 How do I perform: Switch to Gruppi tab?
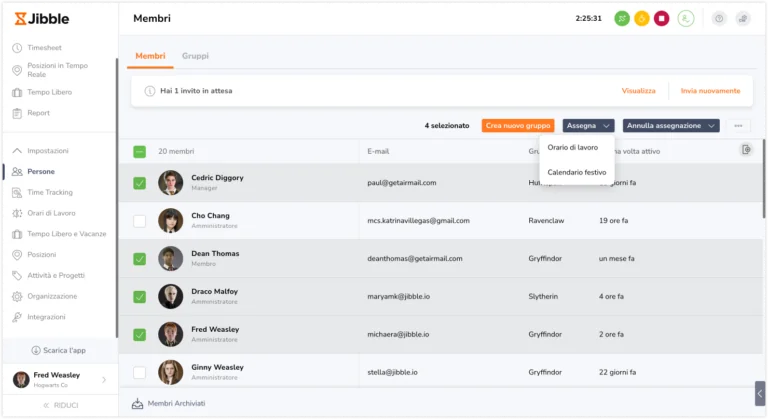195,56
